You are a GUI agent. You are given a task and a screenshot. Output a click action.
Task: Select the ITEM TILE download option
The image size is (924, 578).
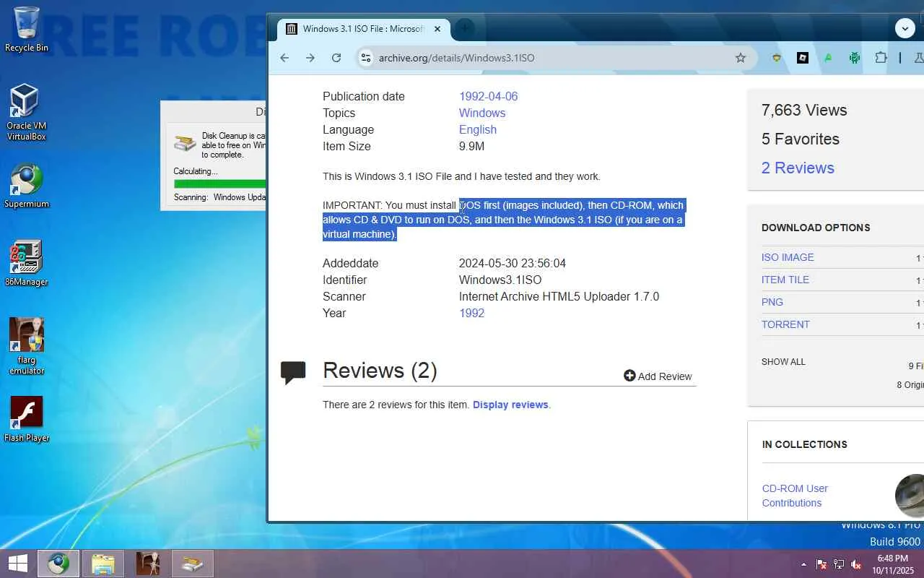point(785,280)
